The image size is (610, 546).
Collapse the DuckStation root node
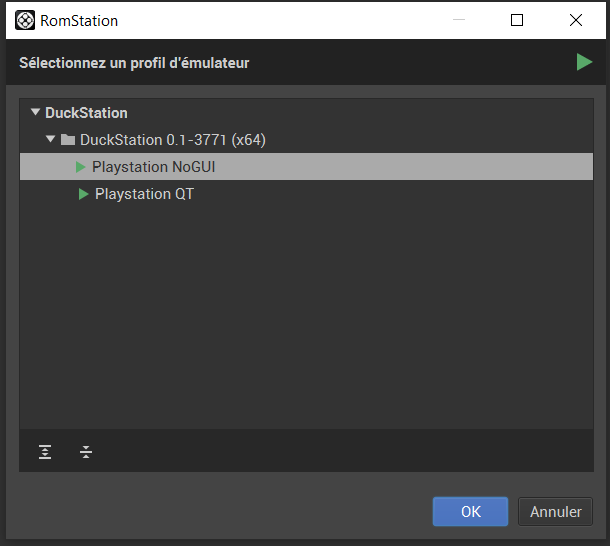pyautogui.click(x=35, y=112)
